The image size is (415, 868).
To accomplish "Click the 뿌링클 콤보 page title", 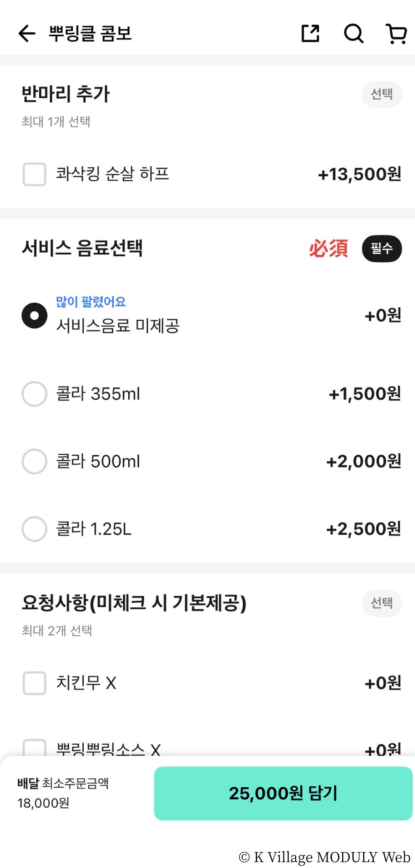I will click(x=90, y=34).
